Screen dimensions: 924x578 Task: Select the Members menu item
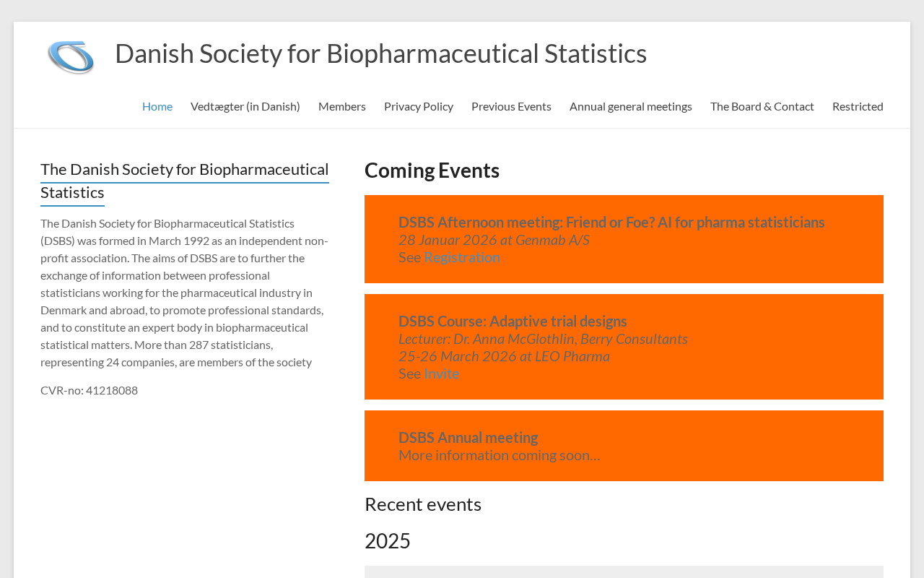coord(342,106)
